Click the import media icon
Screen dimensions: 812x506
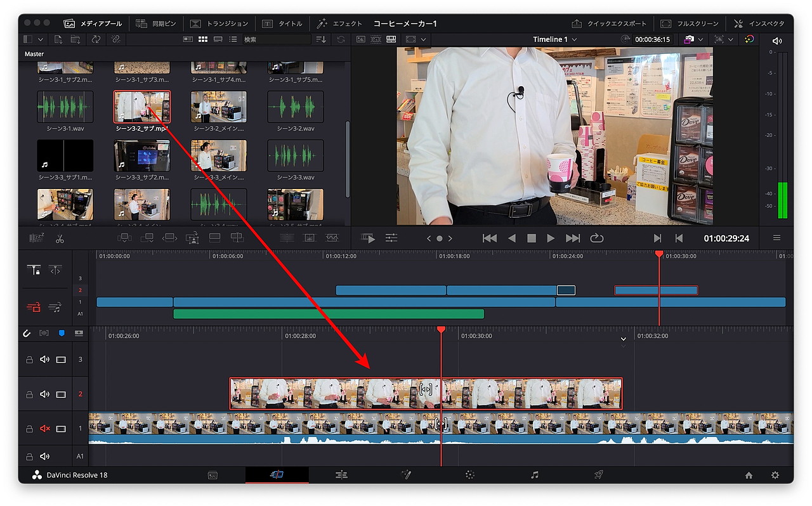click(58, 39)
